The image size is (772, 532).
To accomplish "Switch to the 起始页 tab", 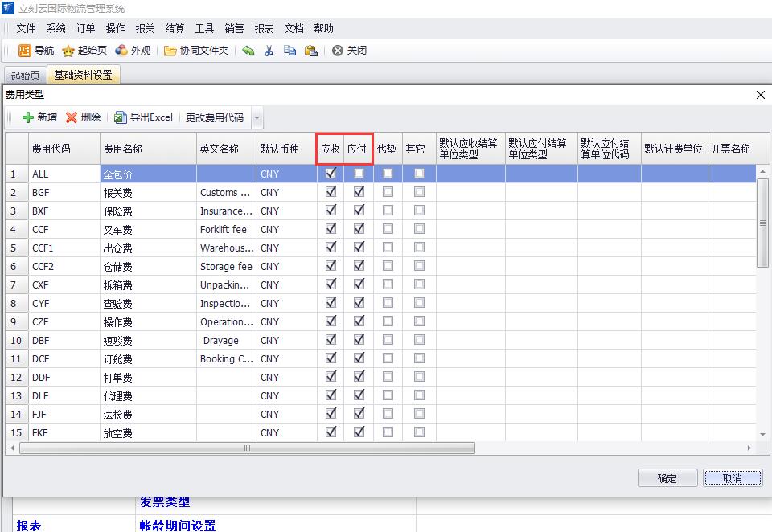I will coord(25,76).
